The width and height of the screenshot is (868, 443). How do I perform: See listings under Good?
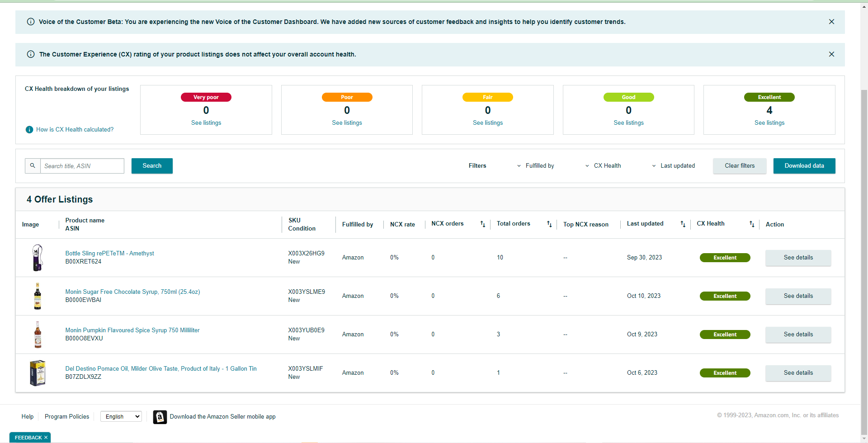pos(628,123)
